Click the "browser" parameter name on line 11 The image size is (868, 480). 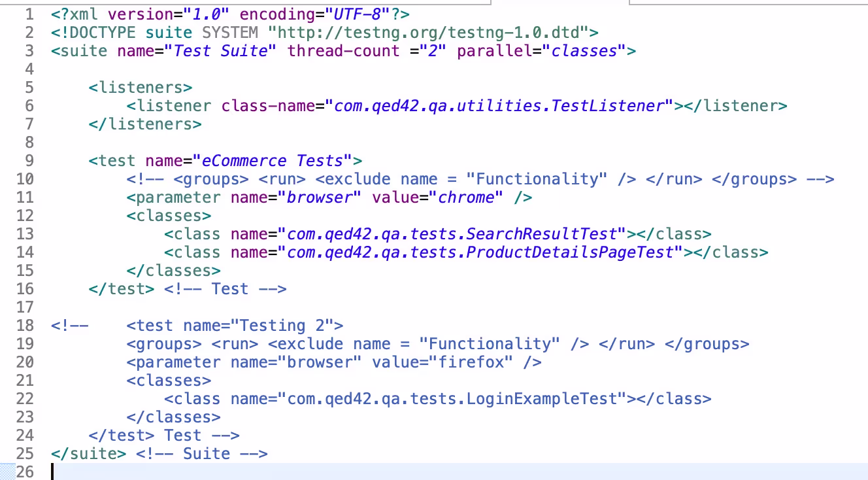(x=320, y=197)
